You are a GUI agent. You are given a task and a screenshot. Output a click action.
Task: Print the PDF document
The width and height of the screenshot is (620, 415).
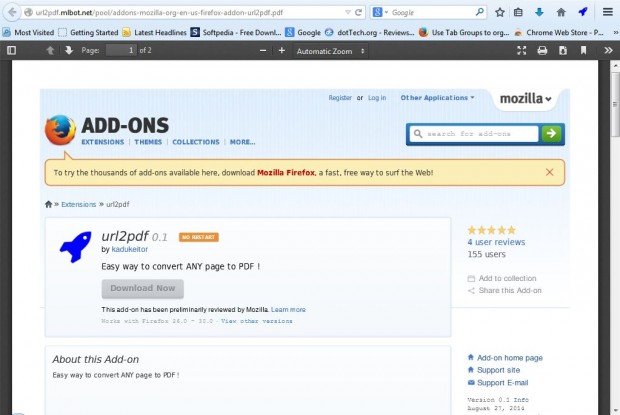542,51
